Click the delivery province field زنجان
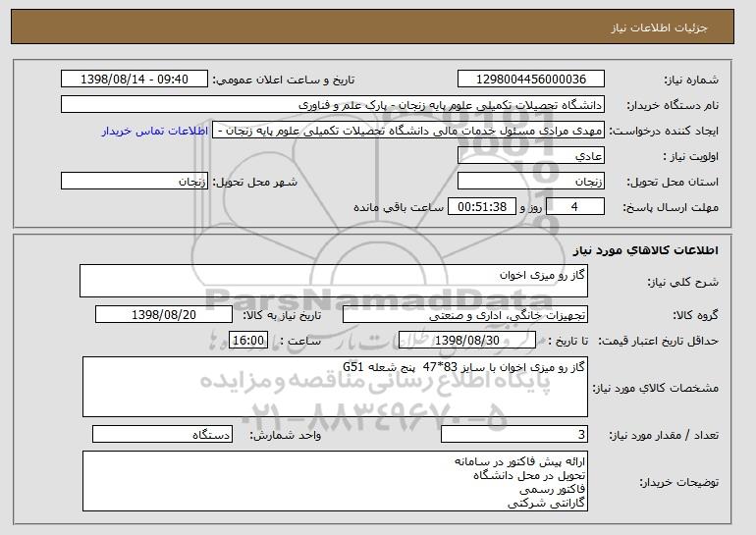The width and height of the screenshot is (756, 535). pos(531,182)
